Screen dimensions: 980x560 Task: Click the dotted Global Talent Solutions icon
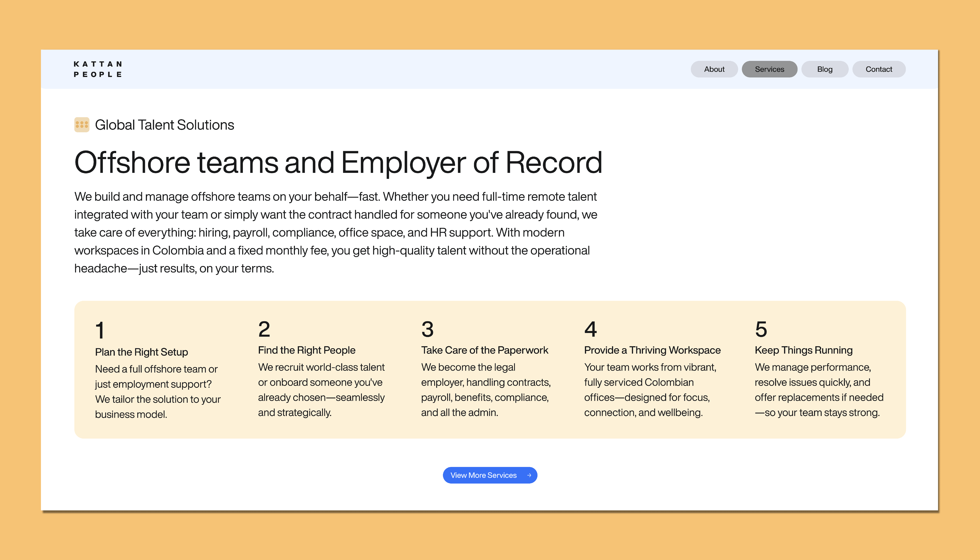coord(82,125)
